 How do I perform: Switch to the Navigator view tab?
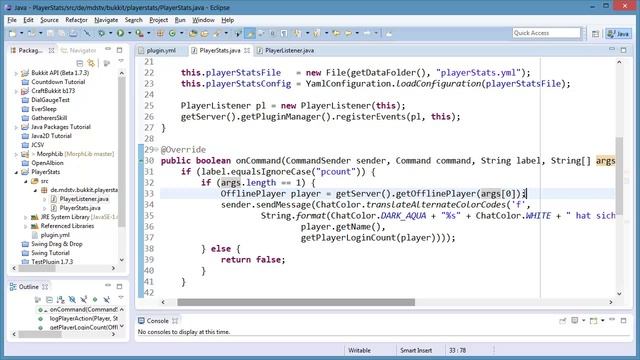point(79,50)
